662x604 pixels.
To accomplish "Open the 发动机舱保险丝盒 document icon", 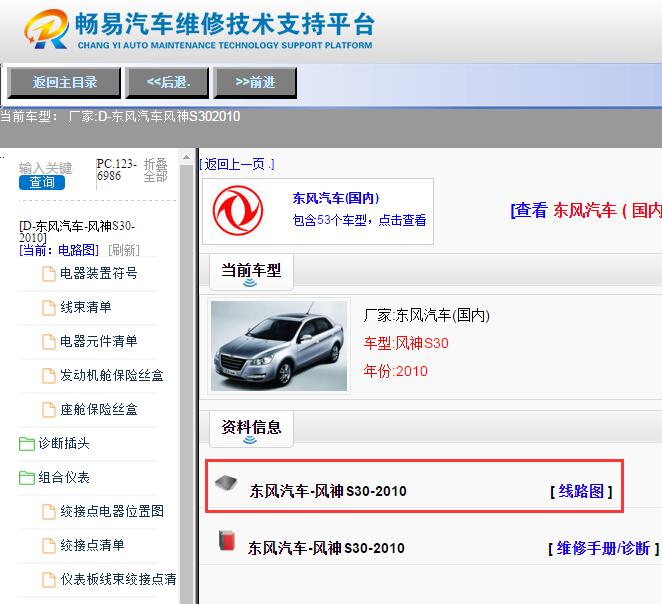I will click(x=49, y=376).
